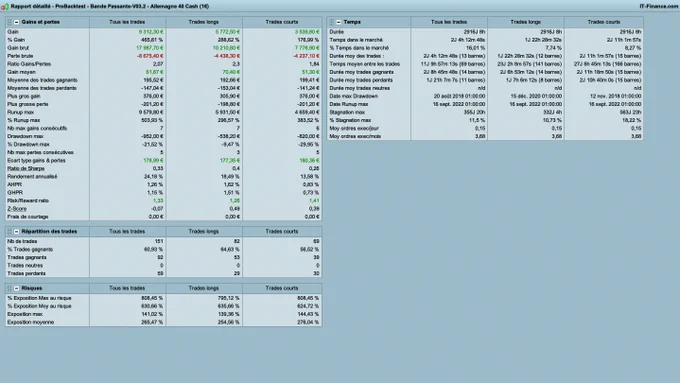Select the Moy ordres exec/mois label
This screenshot has width=680, height=383.
pyautogui.click(x=355, y=137)
